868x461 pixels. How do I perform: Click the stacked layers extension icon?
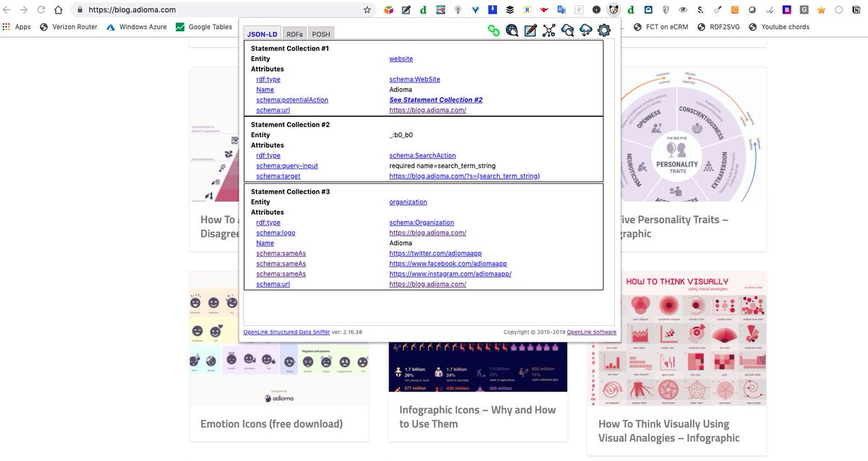click(509, 10)
